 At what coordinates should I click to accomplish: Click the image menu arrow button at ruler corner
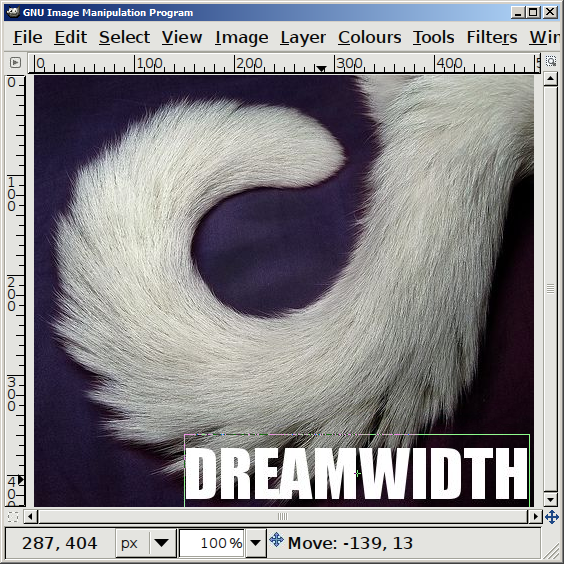(x=15, y=63)
